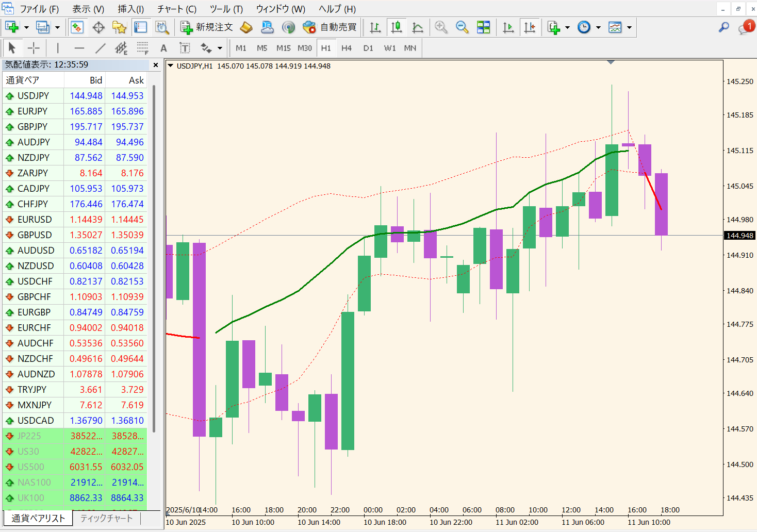757x532 pixels.
Task: Open the ツール (T) menu
Action: point(226,9)
